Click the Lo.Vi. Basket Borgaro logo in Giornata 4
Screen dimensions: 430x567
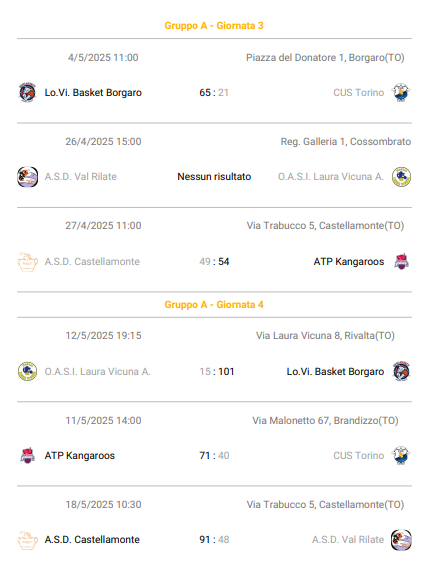[401, 371]
